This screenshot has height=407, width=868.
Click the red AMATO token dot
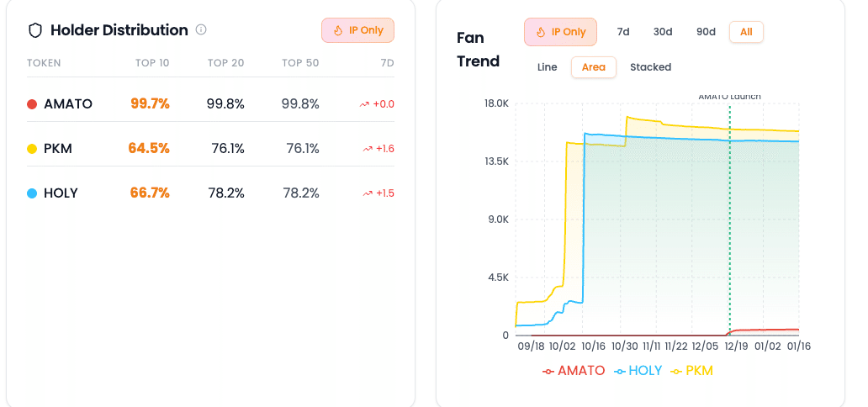[32, 104]
